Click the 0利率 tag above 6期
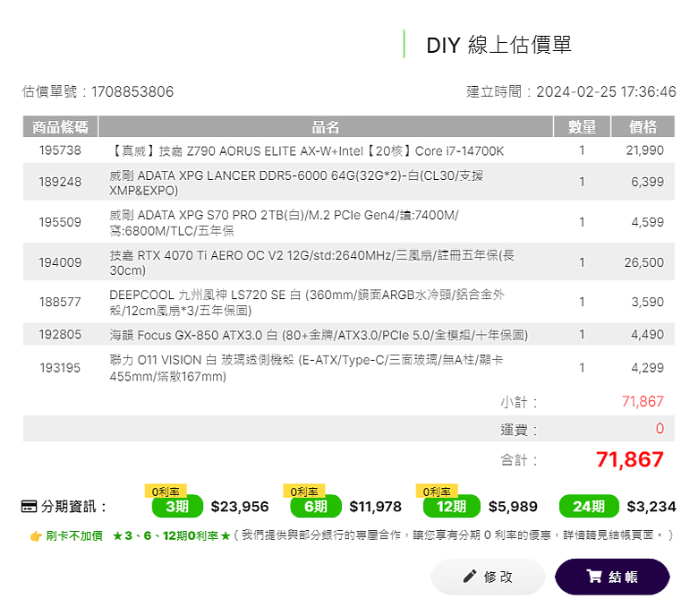This screenshot has height=616, width=698. (304, 492)
